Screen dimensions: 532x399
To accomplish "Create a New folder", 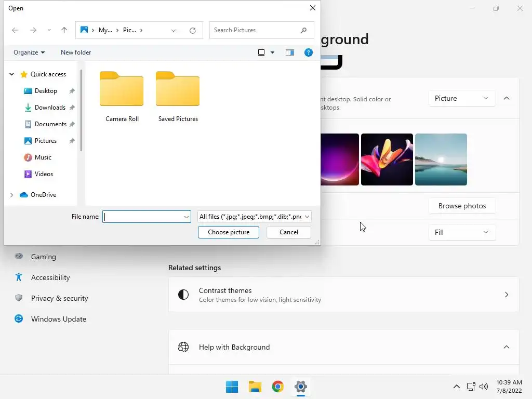I will (76, 52).
